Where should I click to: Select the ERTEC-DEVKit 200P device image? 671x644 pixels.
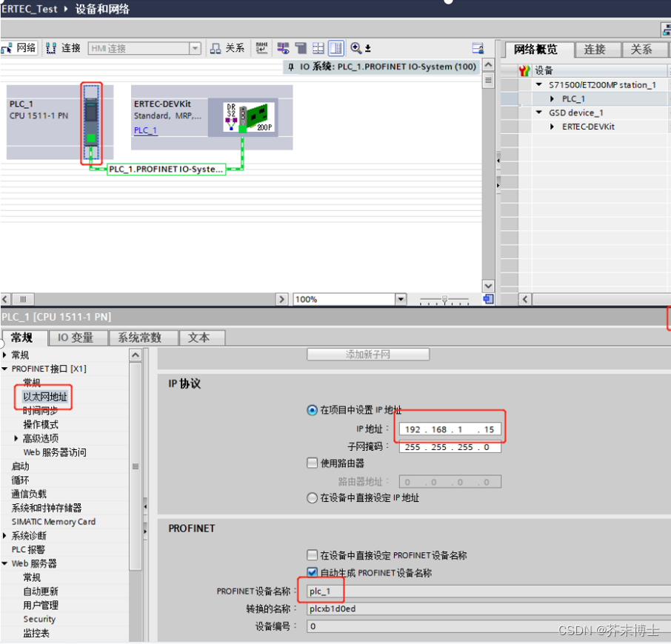pyautogui.click(x=249, y=118)
